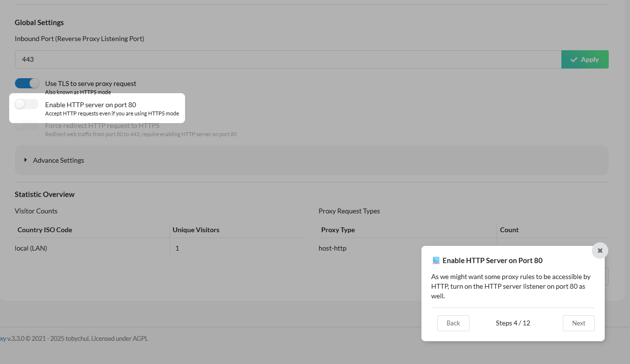This screenshot has height=364, width=630.
Task: Click the computer icon in the tour title
Action: point(436,261)
